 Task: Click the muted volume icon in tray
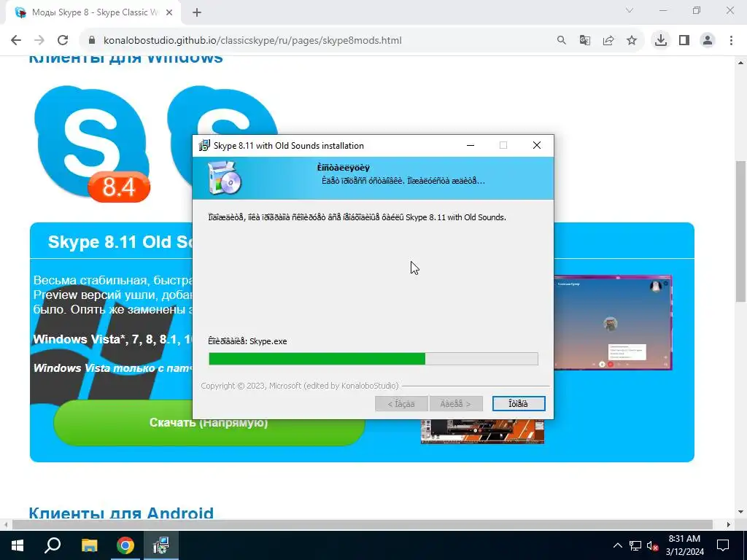tap(653, 546)
